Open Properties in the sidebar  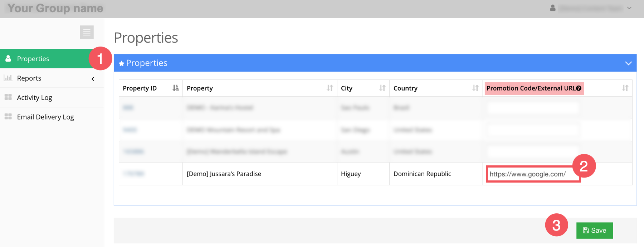[x=33, y=59]
